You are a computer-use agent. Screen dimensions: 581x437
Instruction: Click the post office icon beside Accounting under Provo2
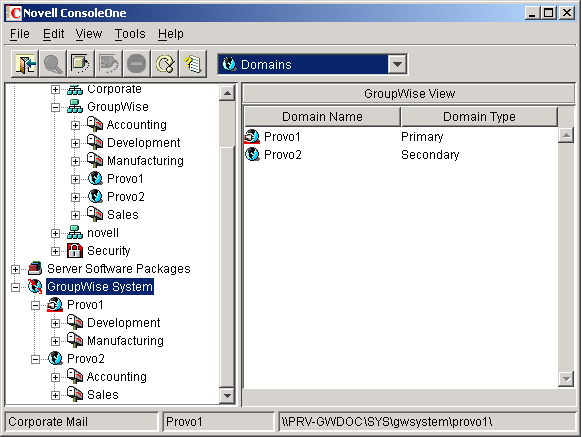click(75, 377)
